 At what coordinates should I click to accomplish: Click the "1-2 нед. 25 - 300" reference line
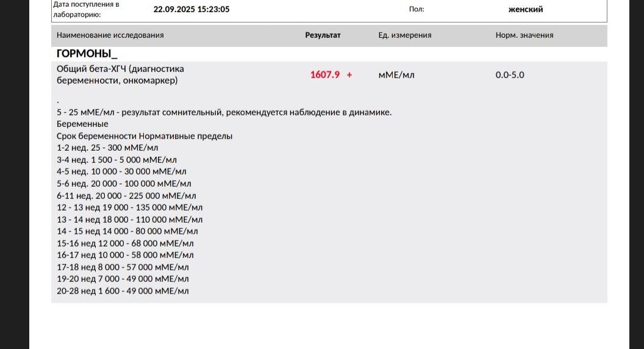click(107, 148)
